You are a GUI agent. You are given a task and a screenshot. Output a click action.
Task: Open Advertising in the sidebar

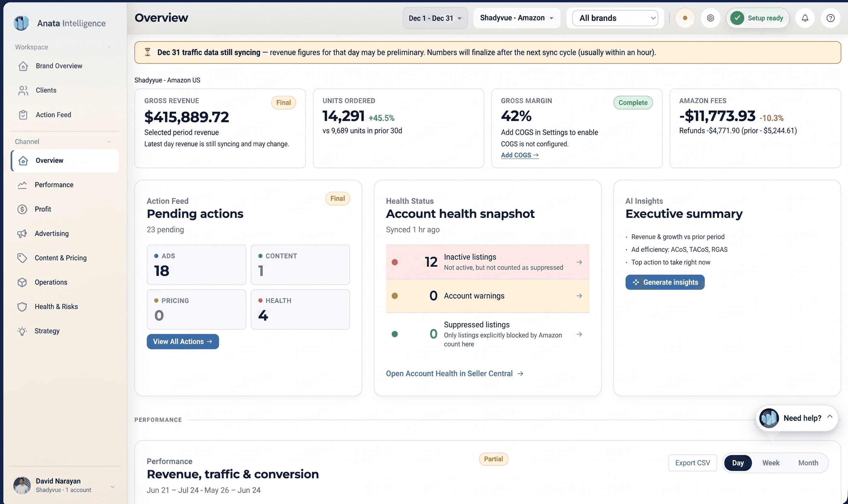[x=65, y=234]
